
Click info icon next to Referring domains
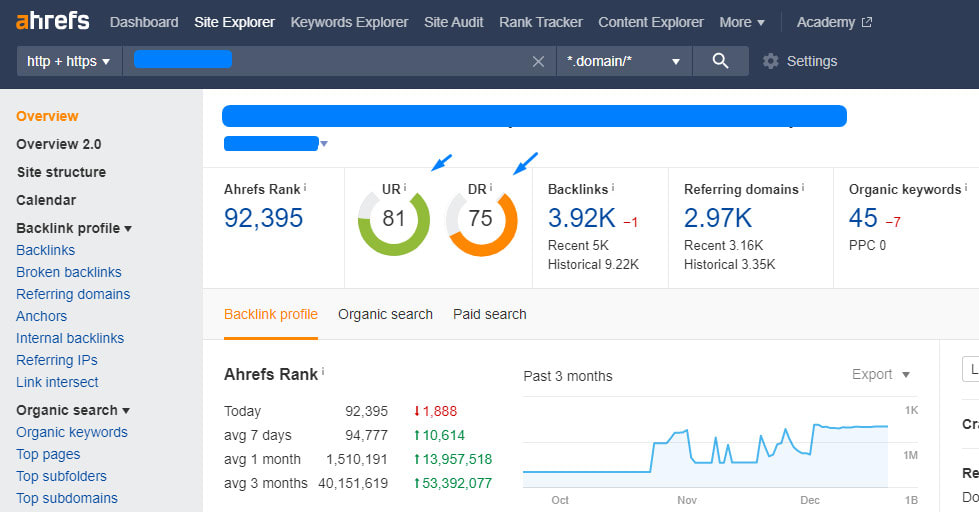click(803, 188)
